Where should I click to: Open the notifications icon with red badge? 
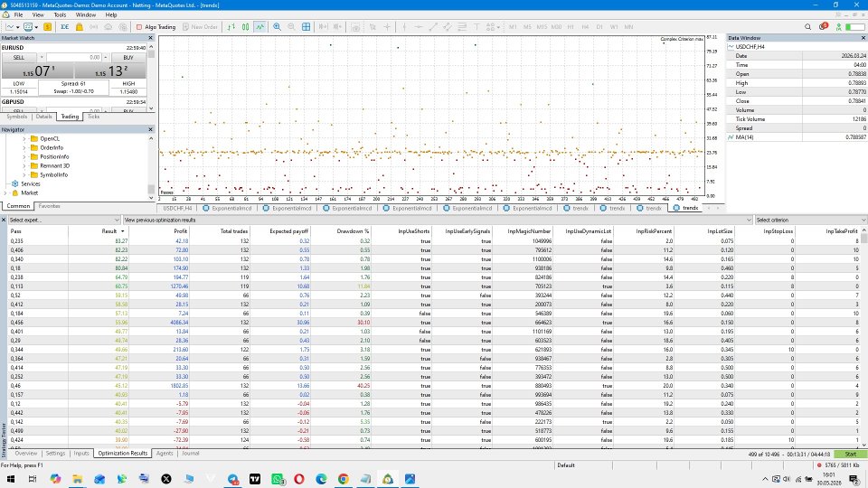point(823,26)
